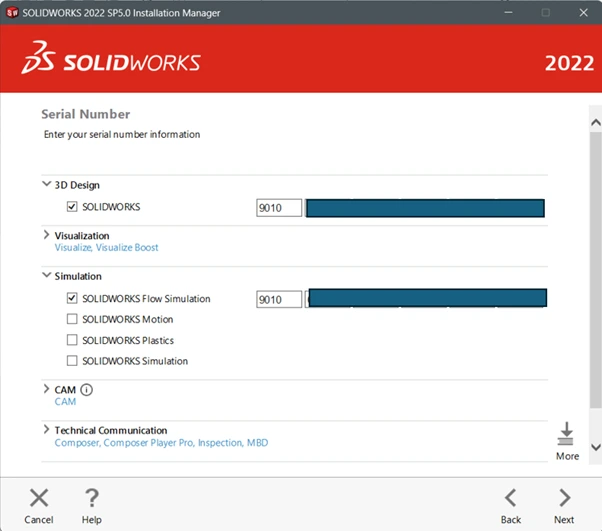The width and height of the screenshot is (602, 531).
Task: Click the vertical scrollbar thumb
Action: pos(596,270)
